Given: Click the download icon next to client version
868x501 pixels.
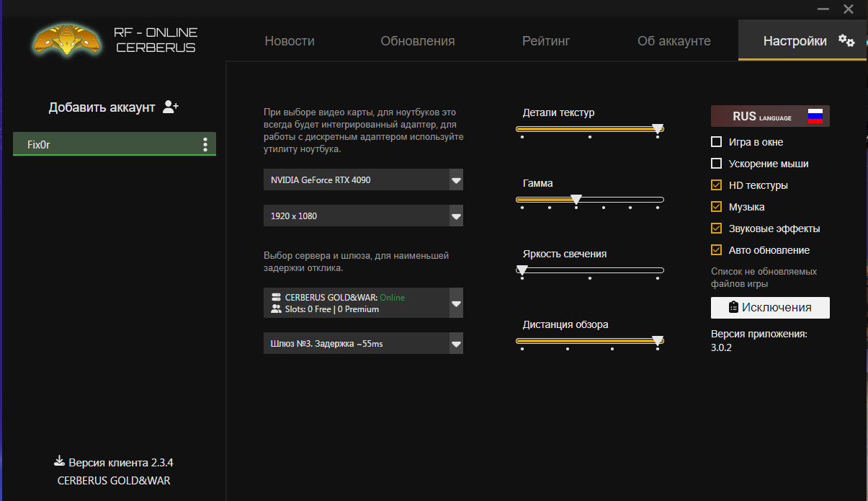Looking at the screenshot, I should click(59, 461).
